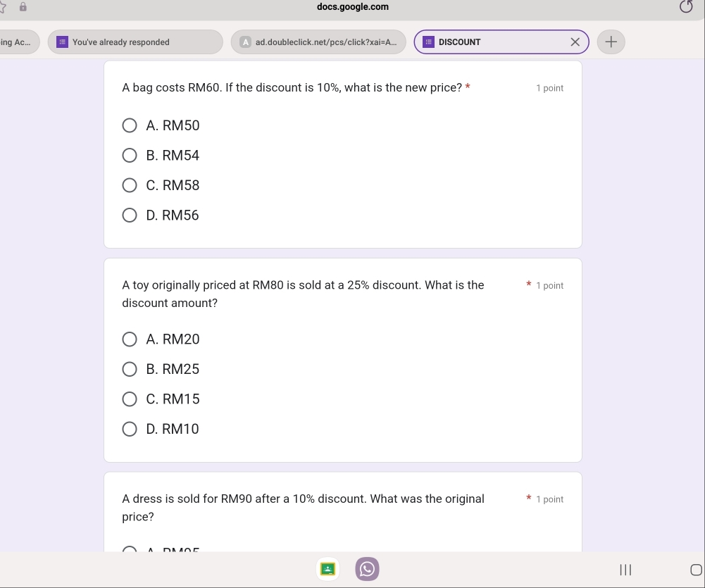Select answer A. RM50 for bag question

[130, 126]
